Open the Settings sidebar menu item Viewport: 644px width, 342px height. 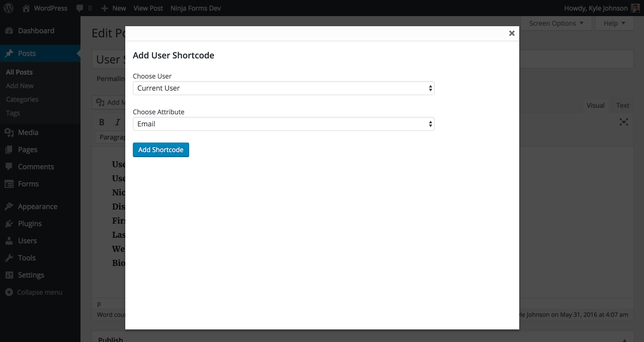pos(31,275)
